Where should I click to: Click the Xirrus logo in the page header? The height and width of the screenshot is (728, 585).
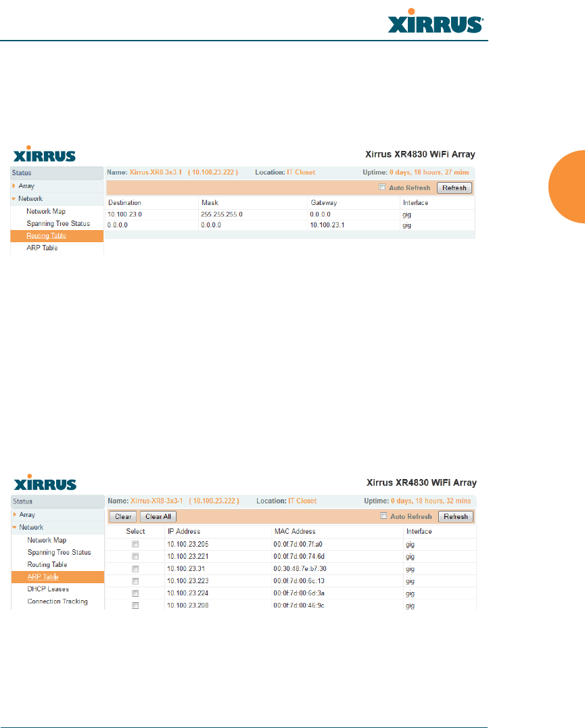point(436,22)
